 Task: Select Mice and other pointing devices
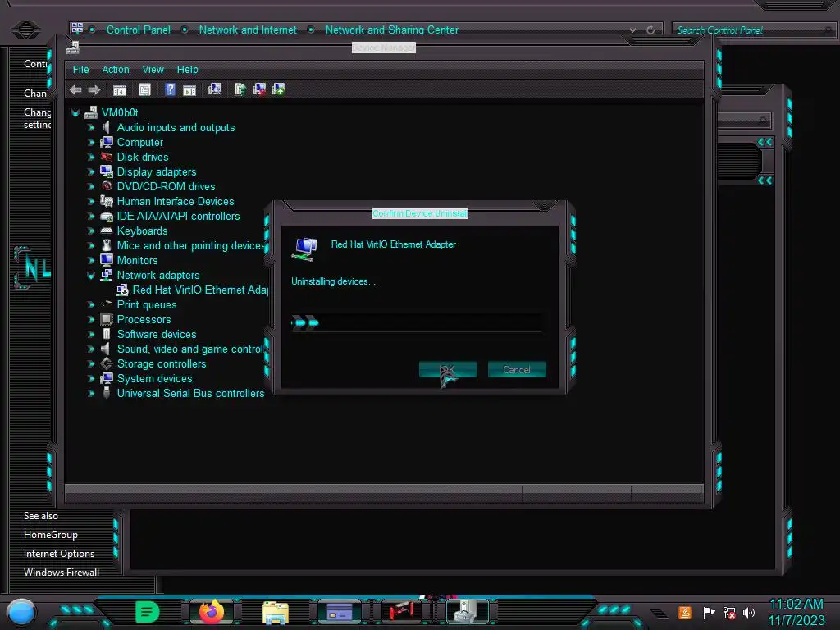tap(190, 246)
